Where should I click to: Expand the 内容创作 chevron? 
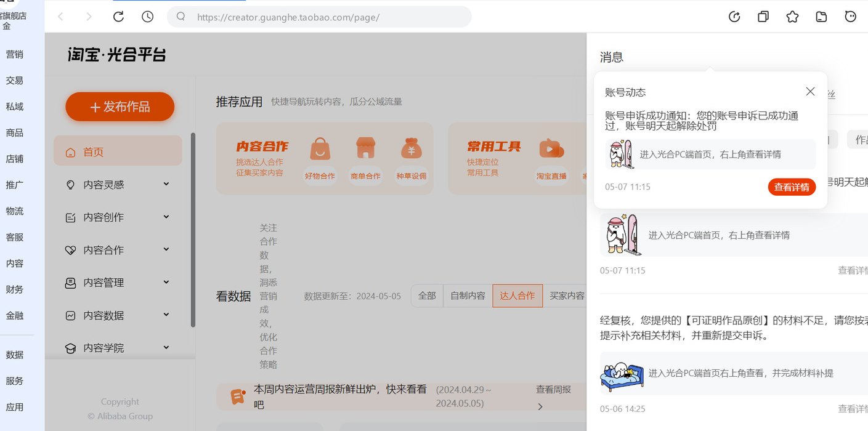pyautogui.click(x=166, y=216)
